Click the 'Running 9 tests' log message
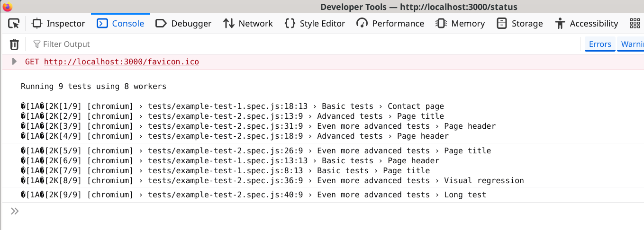The width and height of the screenshot is (644, 230). [x=93, y=87]
